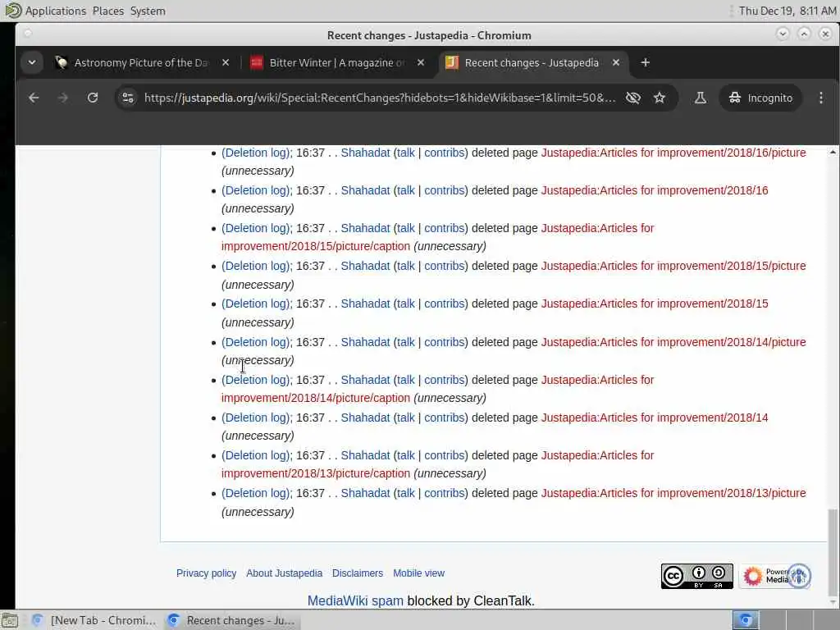The height and width of the screenshot is (630, 840).
Task: Click the MATE logo icon in top panel
Action: point(13,10)
